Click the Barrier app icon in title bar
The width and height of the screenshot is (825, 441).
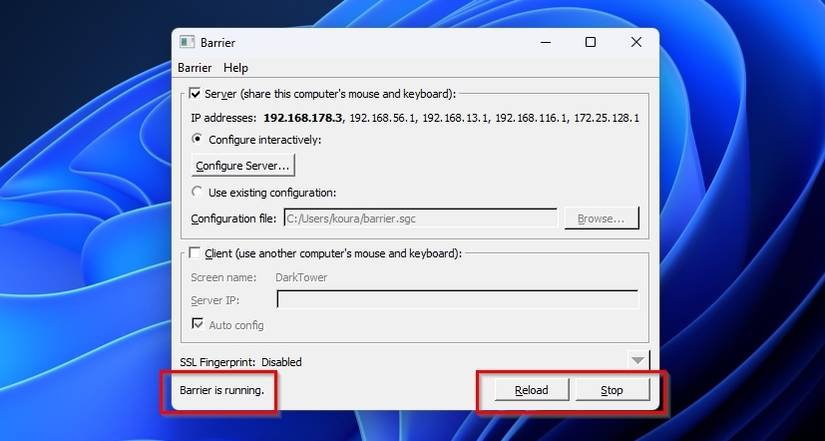click(x=187, y=42)
